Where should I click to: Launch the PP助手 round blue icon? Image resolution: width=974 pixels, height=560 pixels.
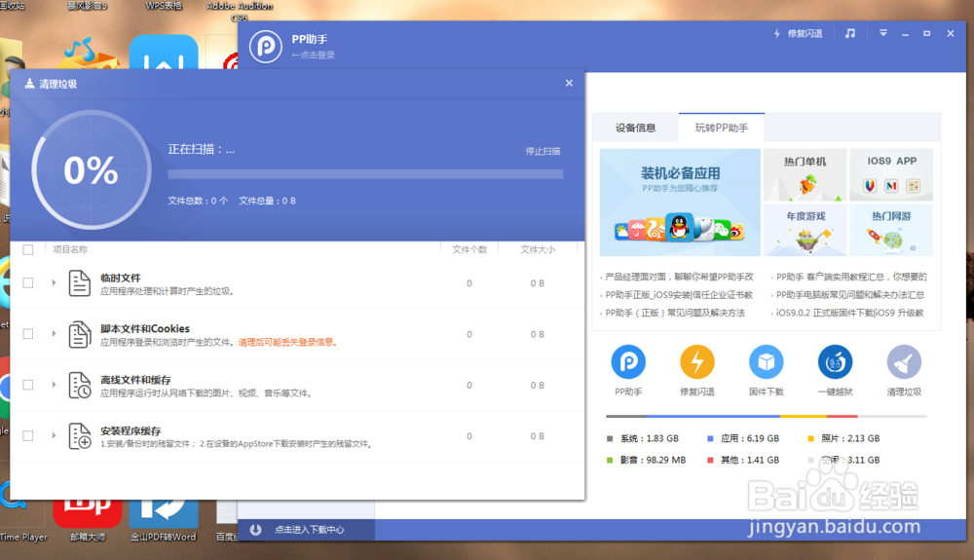click(628, 362)
